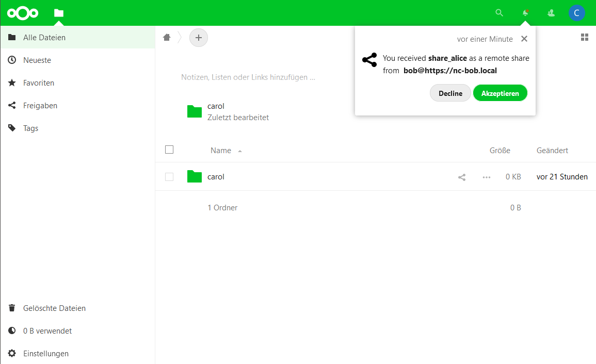The image size is (596, 364).
Task: Click the 1 Ordner summary text
Action: click(x=222, y=207)
